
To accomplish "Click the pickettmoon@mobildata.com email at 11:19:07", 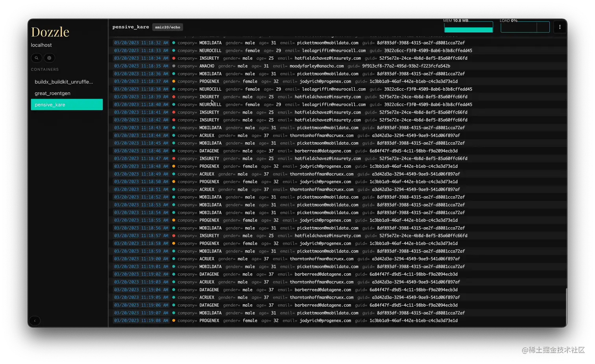I will coord(328,313).
